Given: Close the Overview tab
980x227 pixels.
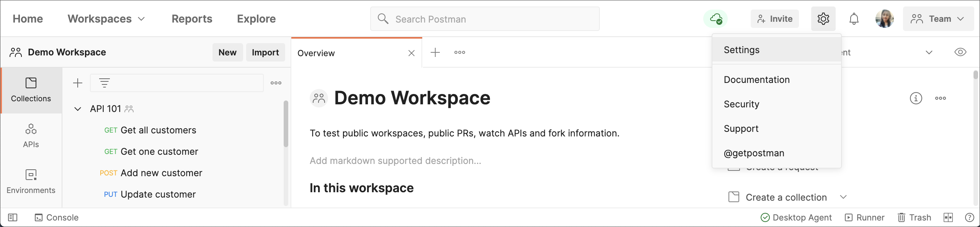Looking at the screenshot, I should pyautogui.click(x=412, y=53).
